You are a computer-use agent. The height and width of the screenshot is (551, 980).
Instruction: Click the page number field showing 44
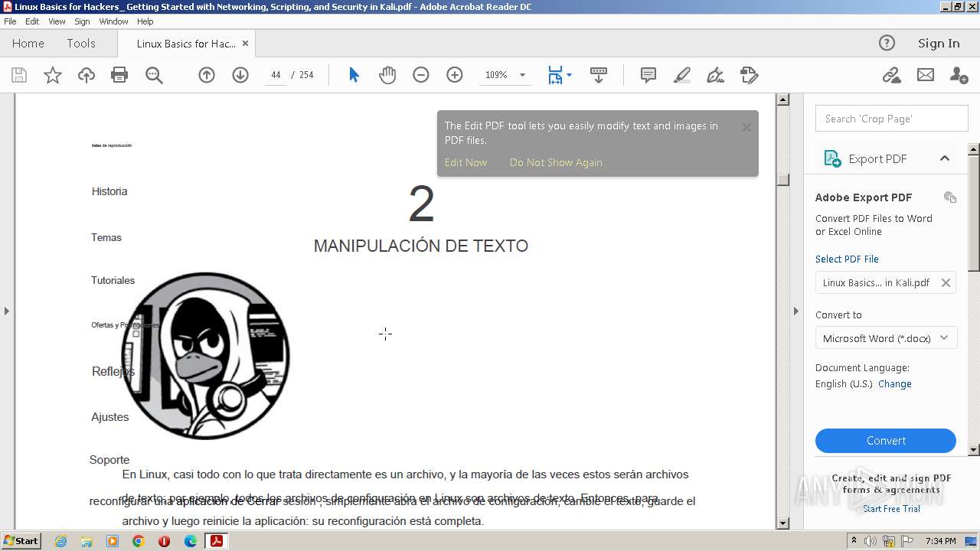pyautogui.click(x=276, y=75)
